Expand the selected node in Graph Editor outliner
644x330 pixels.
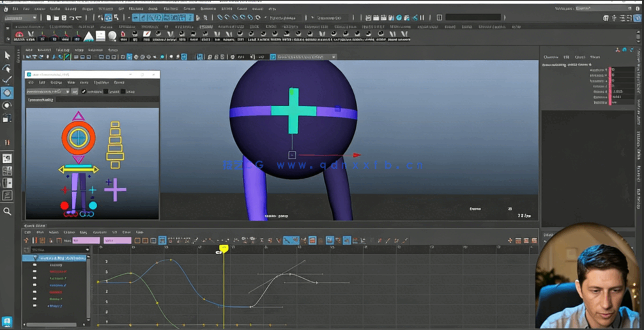point(35,258)
